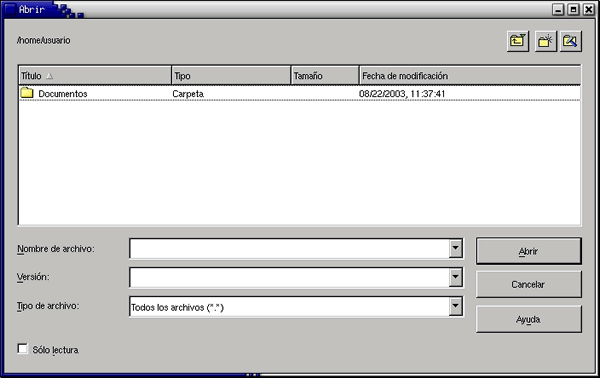Click the Abrir button
The height and width of the screenshot is (378, 600).
pos(528,251)
